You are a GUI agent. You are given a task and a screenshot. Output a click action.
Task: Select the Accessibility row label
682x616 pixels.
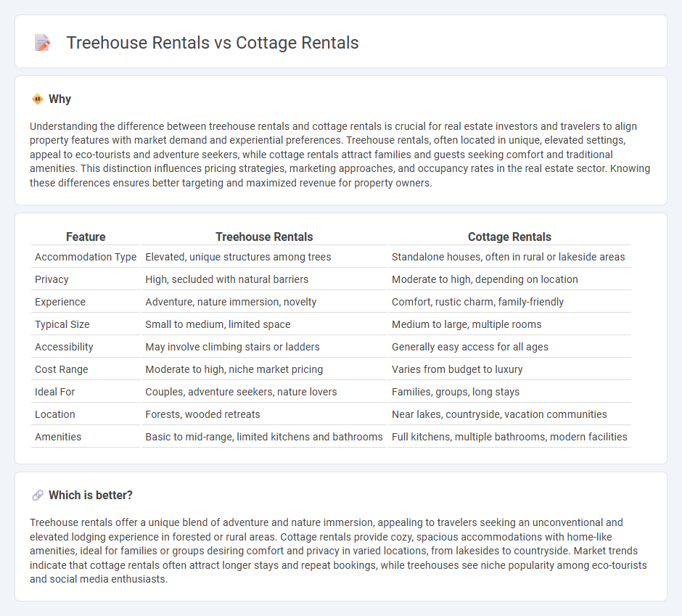tap(64, 347)
